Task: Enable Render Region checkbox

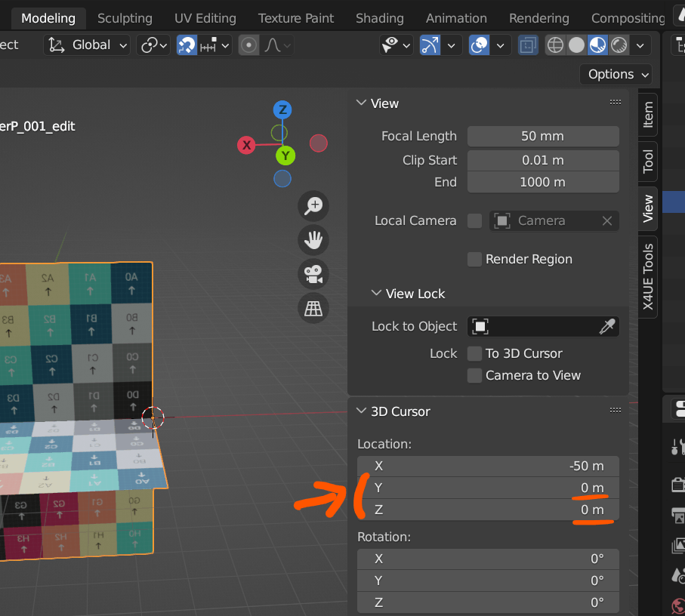Action: 474,260
